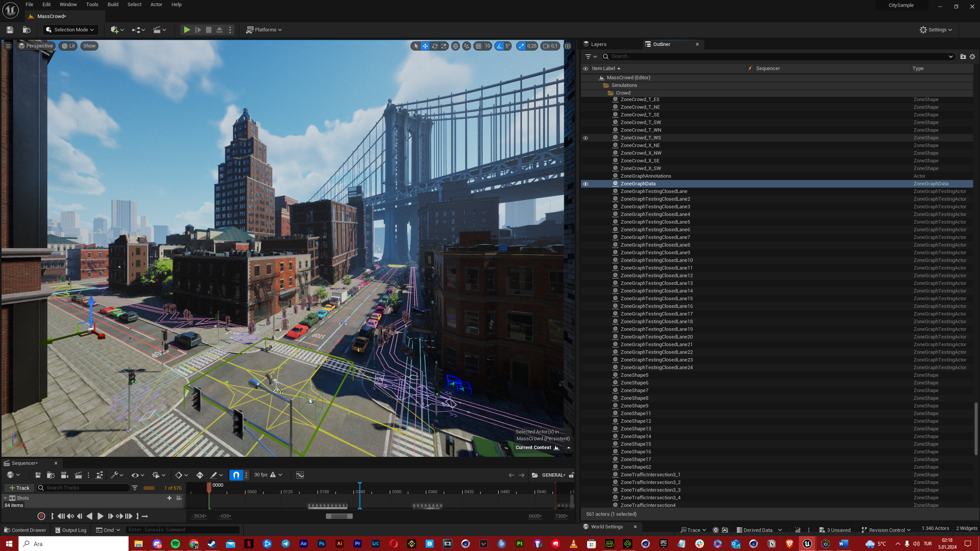Open the Content Drawer

coord(25,530)
